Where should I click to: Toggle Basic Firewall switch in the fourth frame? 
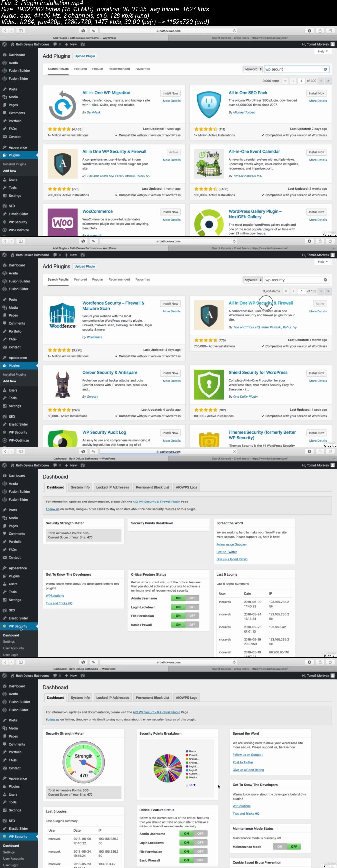tap(193, 860)
